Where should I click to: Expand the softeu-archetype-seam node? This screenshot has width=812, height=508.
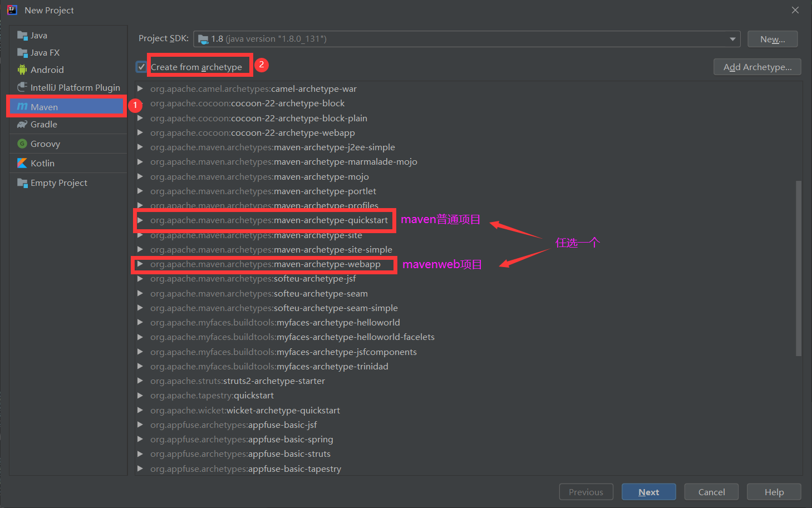point(140,294)
